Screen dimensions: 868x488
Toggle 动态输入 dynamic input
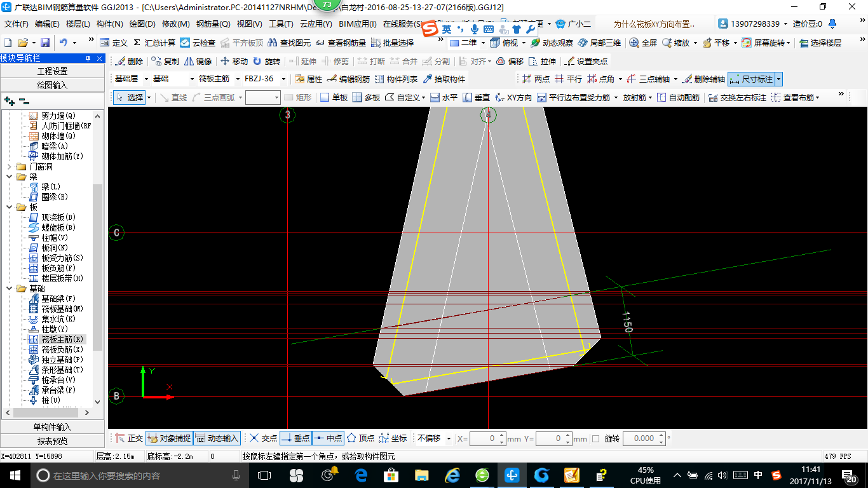[x=217, y=438]
